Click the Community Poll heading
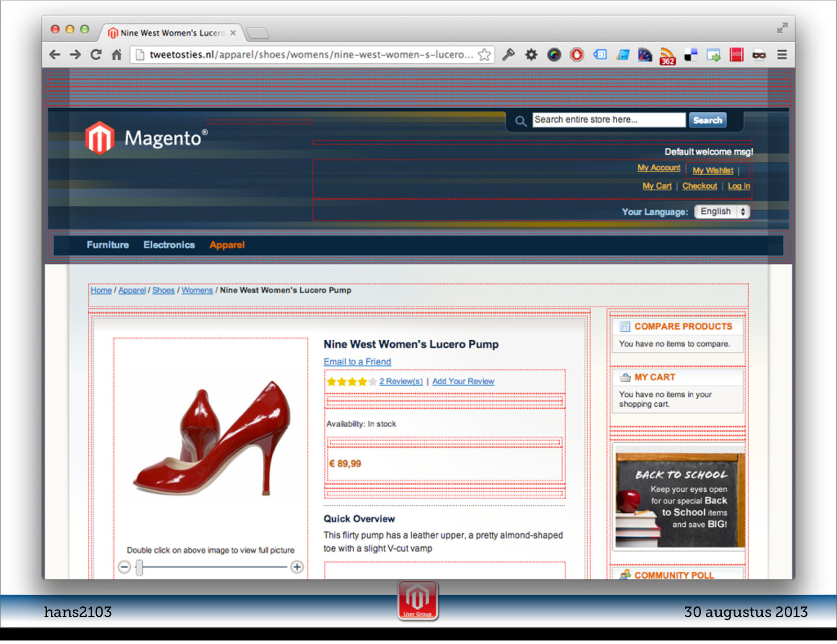Image resolution: width=837 pixels, height=644 pixels. click(674, 576)
